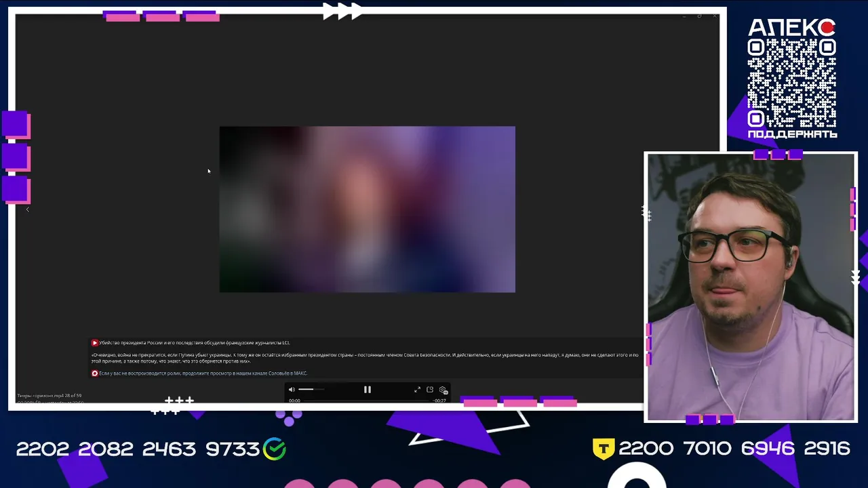This screenshot has width=868, height=488.
Task: Click the blurred video frame
Action: coord(367,209)
